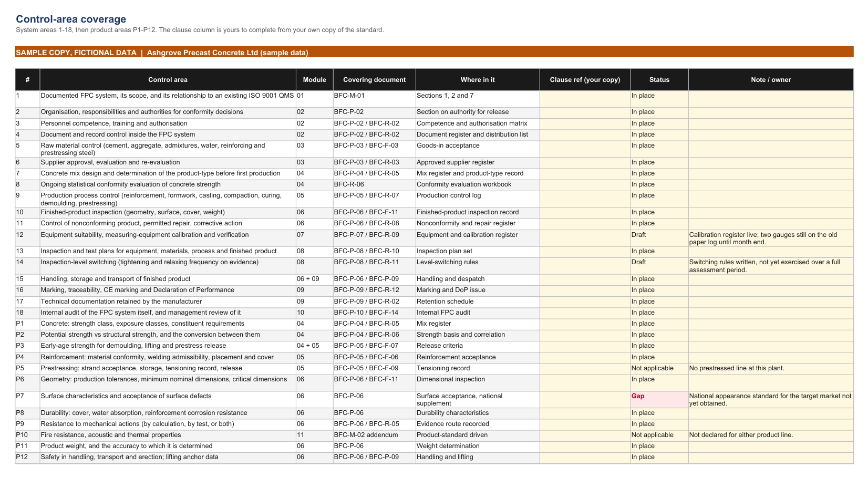Select "Not applicable" status in row P5

tap(659, 369)
